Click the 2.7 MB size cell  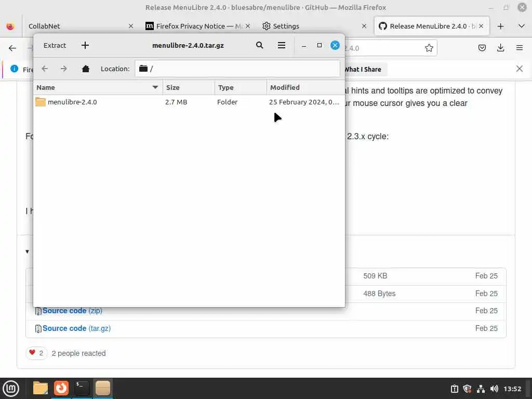coord(176,102)
